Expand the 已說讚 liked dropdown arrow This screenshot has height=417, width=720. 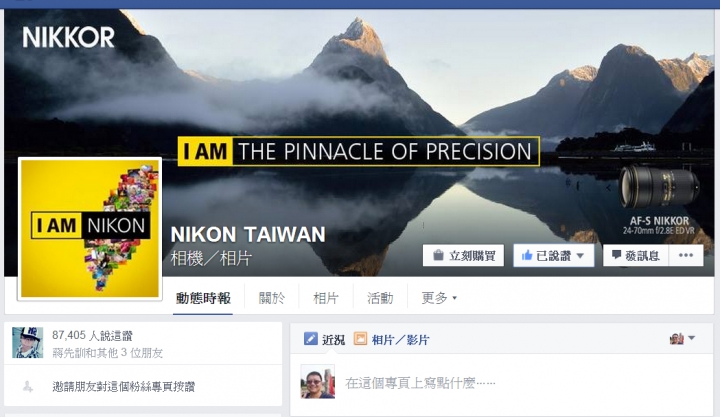[x=580, y=256]
